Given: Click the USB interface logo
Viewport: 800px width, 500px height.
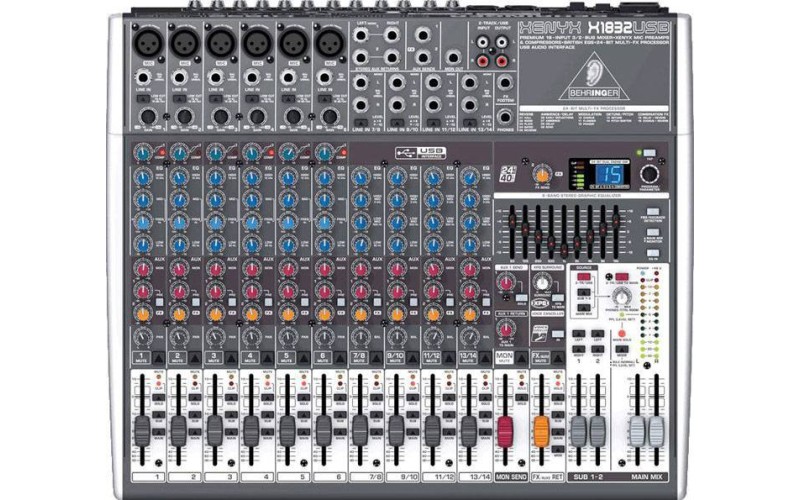Looking at the screenshot, I should click(x=420, y=152).
